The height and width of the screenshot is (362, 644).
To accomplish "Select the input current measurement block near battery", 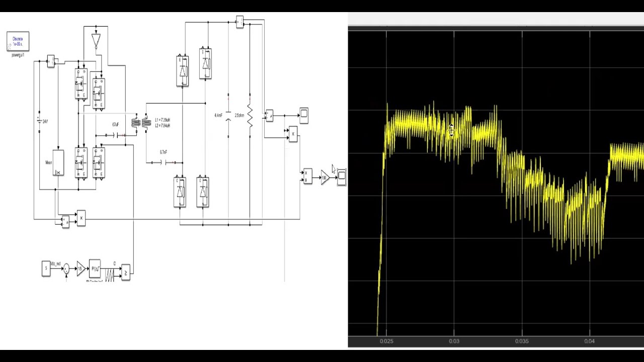I will [x=51, y=61].
